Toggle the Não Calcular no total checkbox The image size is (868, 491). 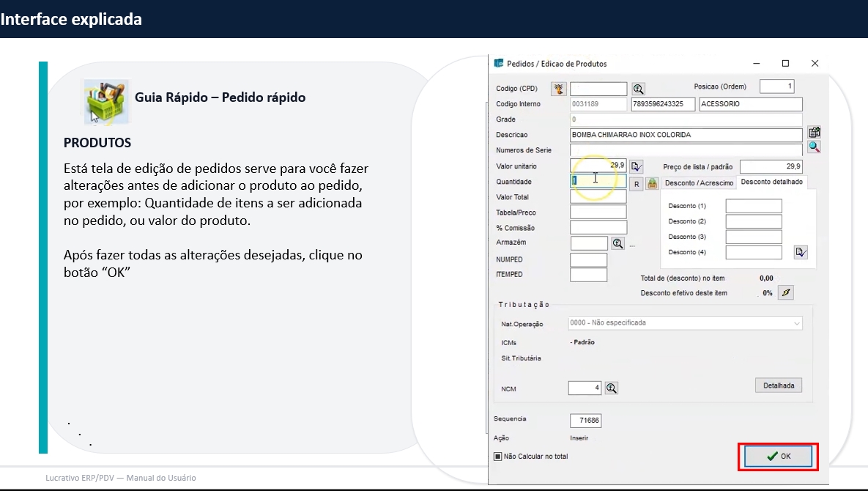click(498, 457)
